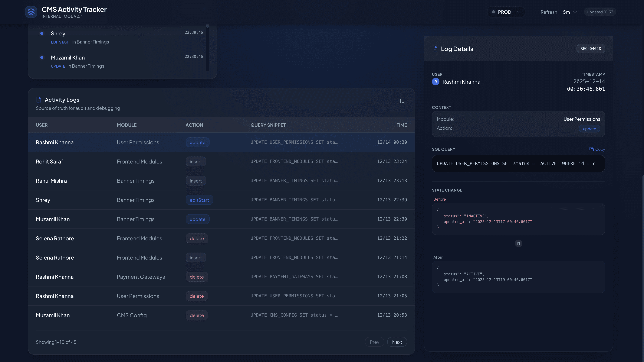Screen dimensions: 644x362
Task: Toggle sort order of Activity Logs
Action: (402, 101)
